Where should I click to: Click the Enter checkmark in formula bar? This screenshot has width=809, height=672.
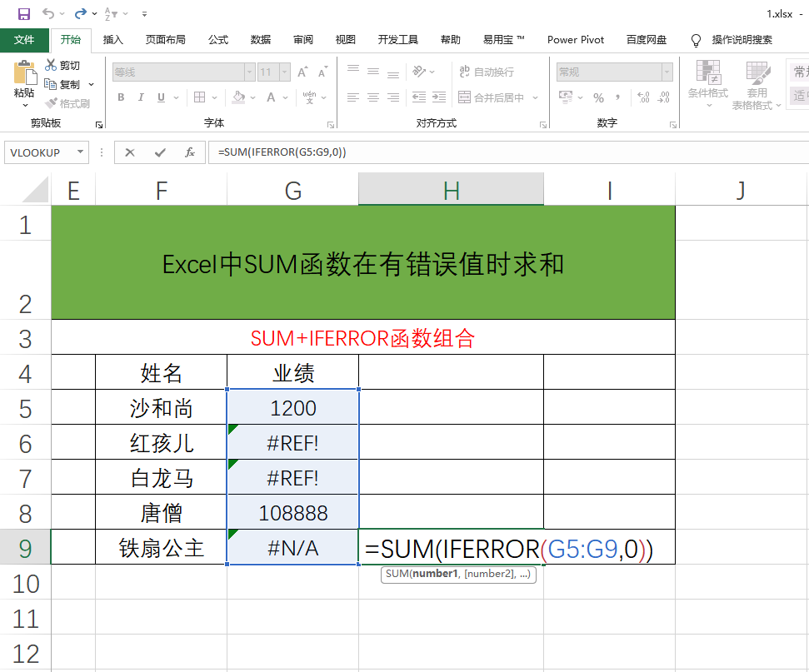coord(160,152)
